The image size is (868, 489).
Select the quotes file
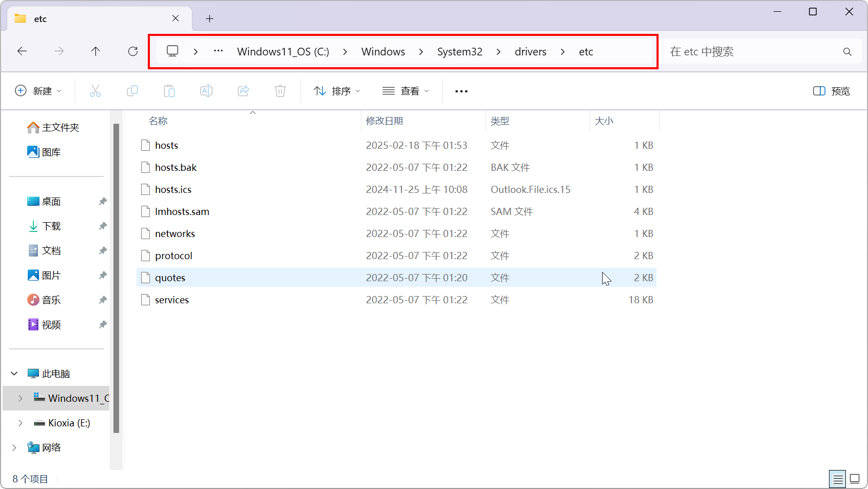pyautogui.click(x=396, y=278)
